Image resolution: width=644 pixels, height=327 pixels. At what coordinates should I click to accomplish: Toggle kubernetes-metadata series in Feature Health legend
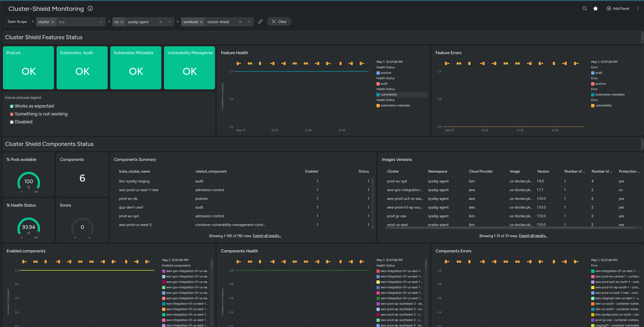[393, 105]
